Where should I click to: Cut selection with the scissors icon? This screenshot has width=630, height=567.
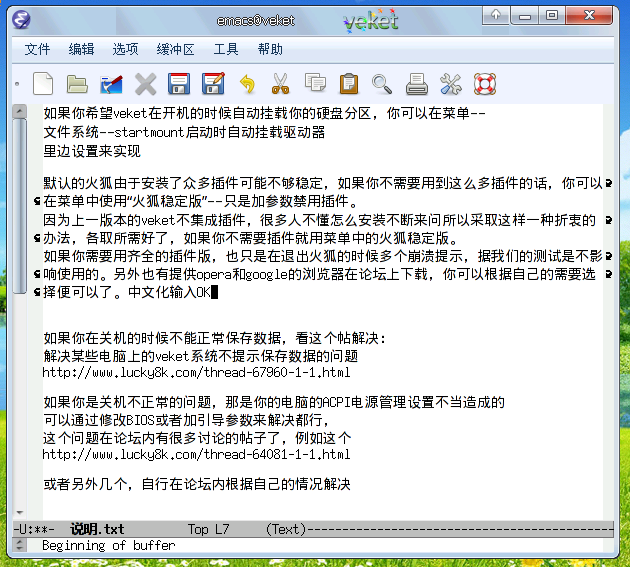tap(280, 84)
